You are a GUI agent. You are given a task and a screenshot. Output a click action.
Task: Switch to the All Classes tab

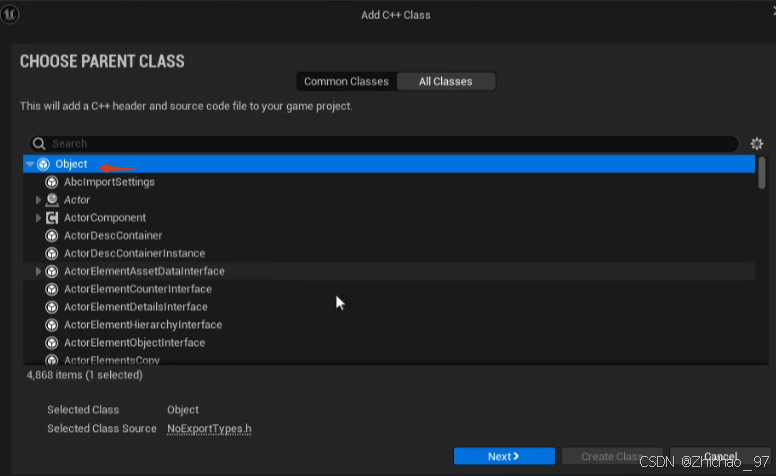pyautogui.click(x=445, y=81)
